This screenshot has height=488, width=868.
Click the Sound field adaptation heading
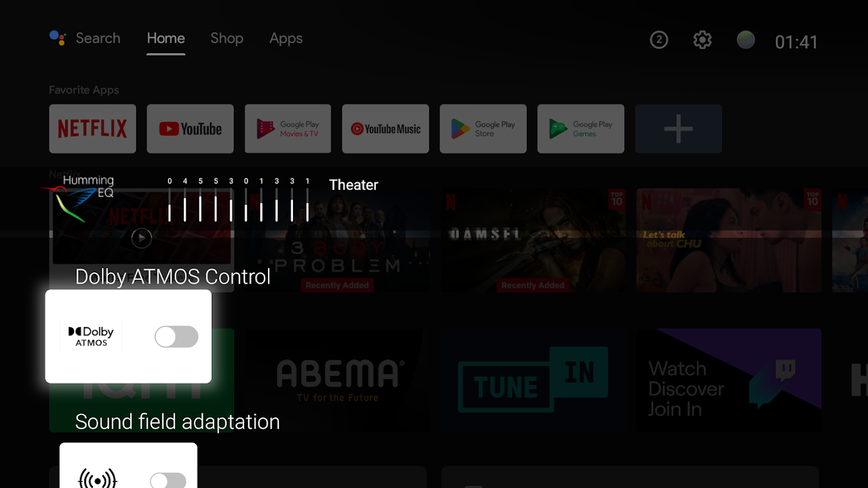178,422
